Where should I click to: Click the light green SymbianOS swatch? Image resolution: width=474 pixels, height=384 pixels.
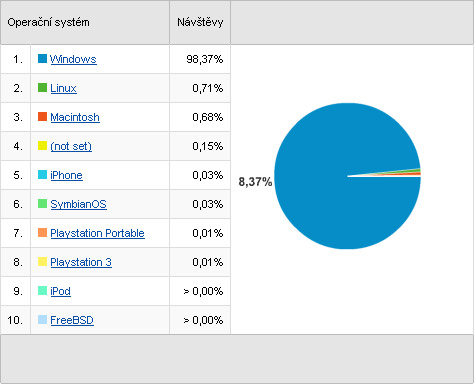42,204
